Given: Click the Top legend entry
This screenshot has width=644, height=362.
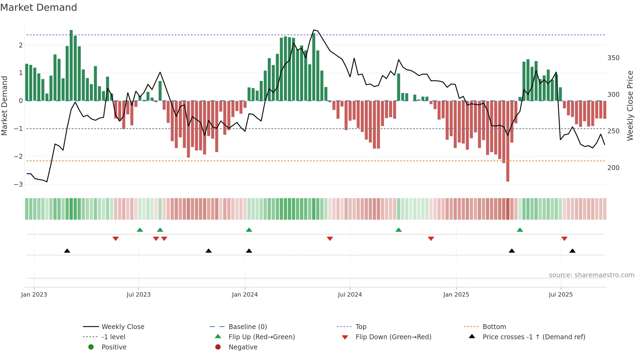Looking at the screenshot, I should (x=352, y=327).
